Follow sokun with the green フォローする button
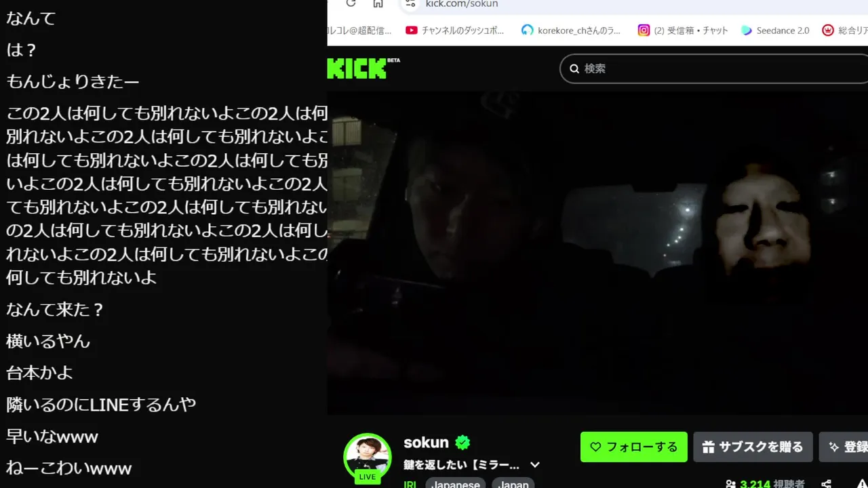 pyautogui.click(x=634, y=447)
